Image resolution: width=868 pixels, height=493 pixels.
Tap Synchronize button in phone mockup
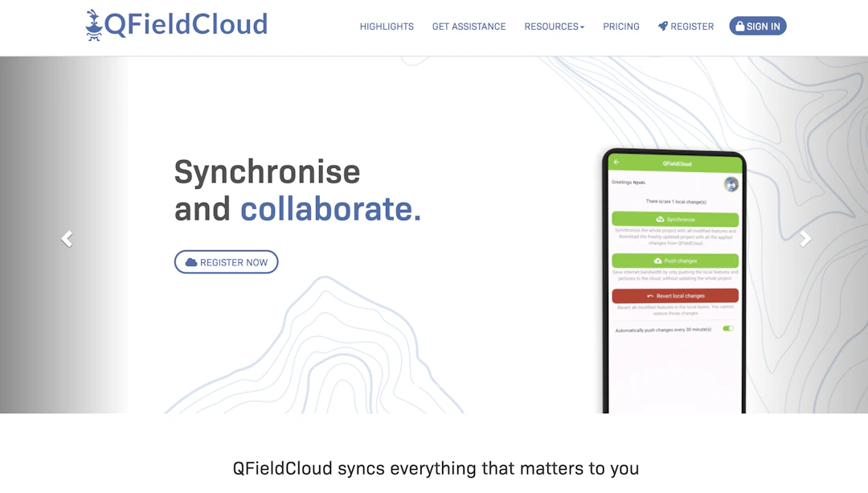pyautogui.click(x=675, y=220)
